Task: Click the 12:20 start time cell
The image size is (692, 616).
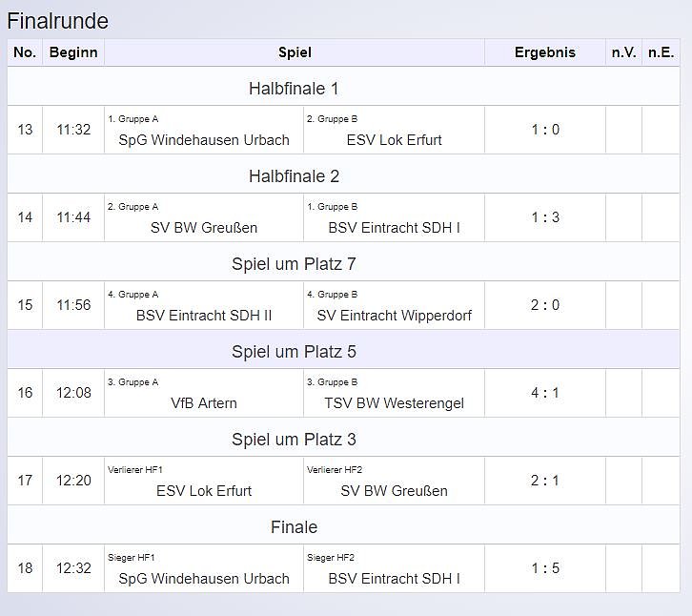Action: (x=73, y=481)
